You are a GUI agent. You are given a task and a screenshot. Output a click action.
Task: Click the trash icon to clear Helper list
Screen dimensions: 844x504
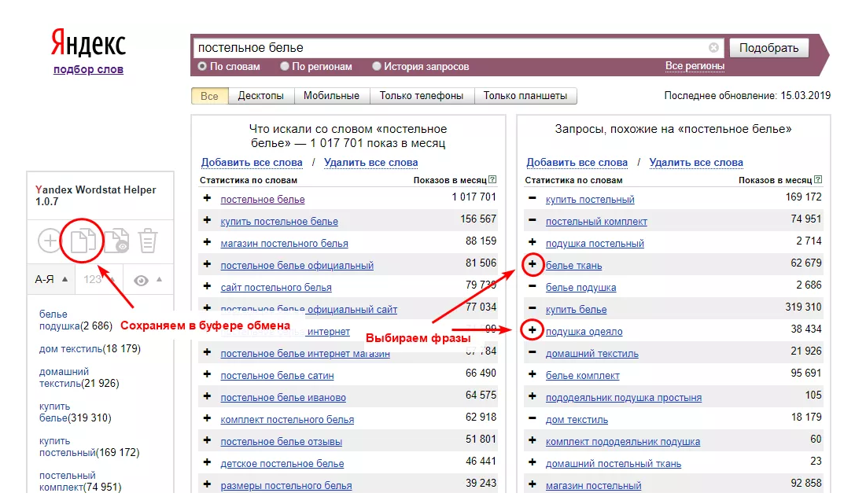click(147, 241)
